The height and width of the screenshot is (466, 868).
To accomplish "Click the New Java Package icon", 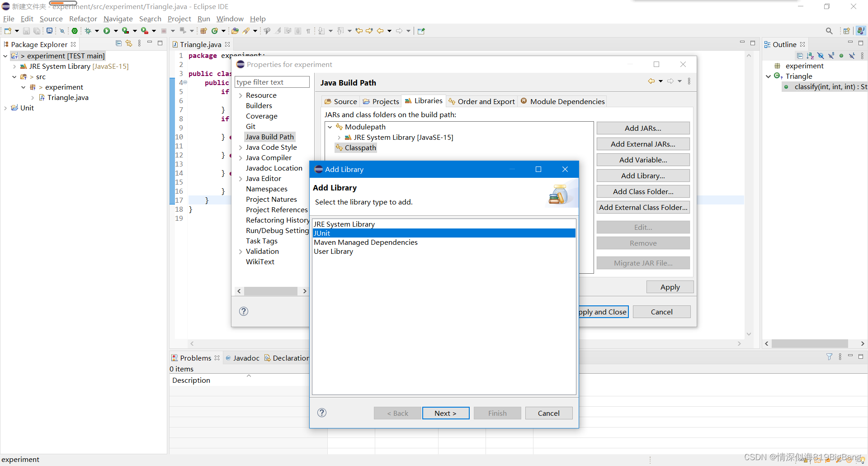I will click(x=203, y=31).
